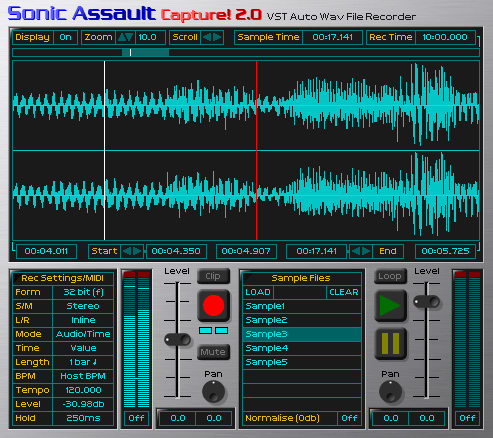Click the Rec Time value 10:00.000
The image size is (493, 438).
pos(445,37)
